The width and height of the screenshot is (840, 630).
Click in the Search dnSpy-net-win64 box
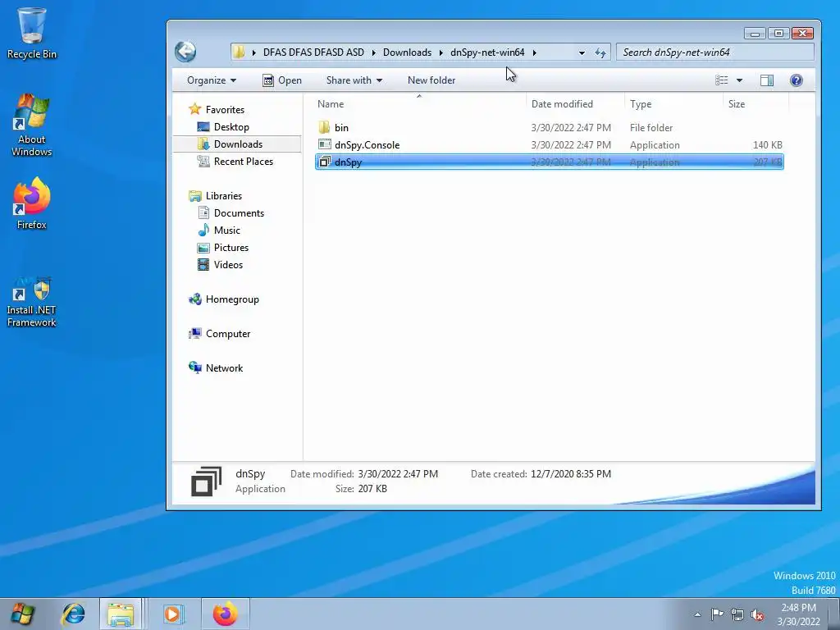[714, 52]
